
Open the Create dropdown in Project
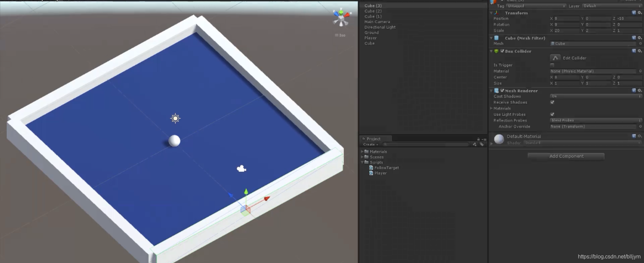tap(370, 145)
